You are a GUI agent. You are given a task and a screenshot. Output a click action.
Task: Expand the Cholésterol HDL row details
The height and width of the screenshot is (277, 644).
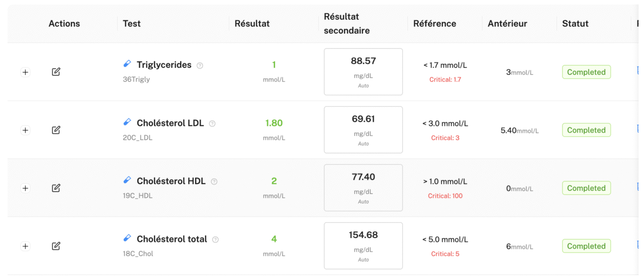pyautogui.click(x=25, y=188)
